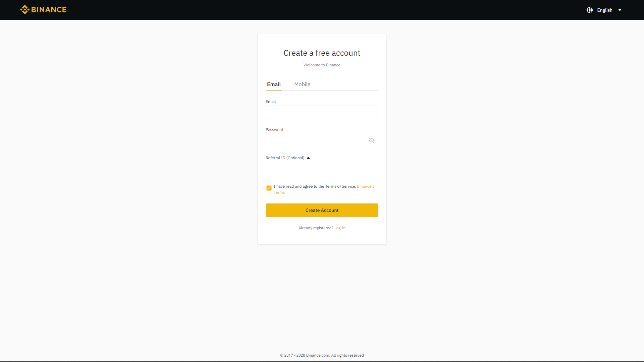644x362 pixels.
Task: Click the Referral ID (Optional) label
Action: pos(285,158)
